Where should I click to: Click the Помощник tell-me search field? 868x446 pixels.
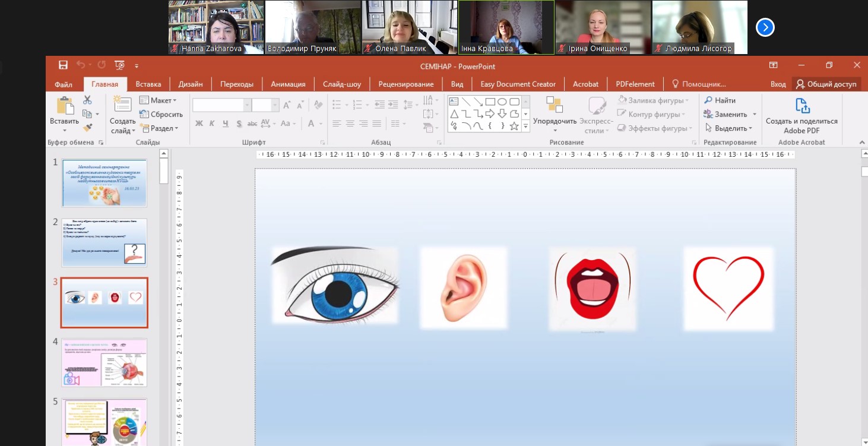pyautogui.click(x=699, y=84)
